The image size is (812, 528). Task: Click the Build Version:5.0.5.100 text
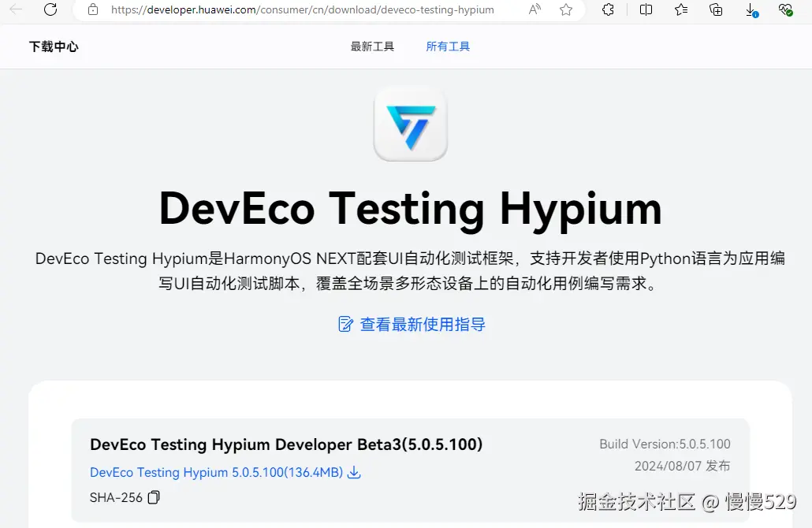(665, 444)
